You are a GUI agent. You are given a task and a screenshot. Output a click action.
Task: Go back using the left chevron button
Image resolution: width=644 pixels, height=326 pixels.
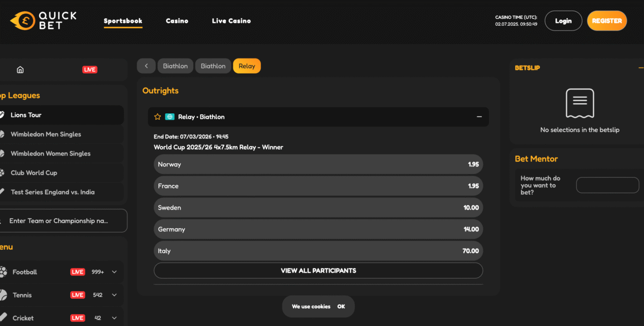pyautogui.click(x=146, y=66)
